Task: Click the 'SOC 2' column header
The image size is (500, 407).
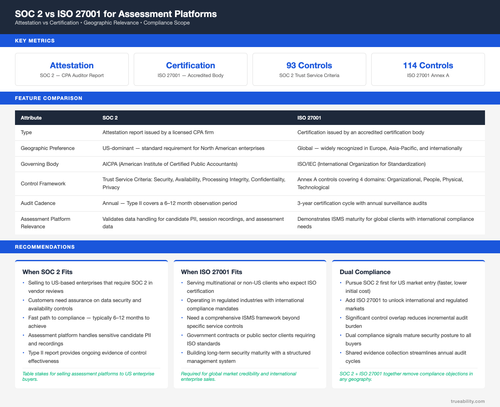Action: coord(110,118)
